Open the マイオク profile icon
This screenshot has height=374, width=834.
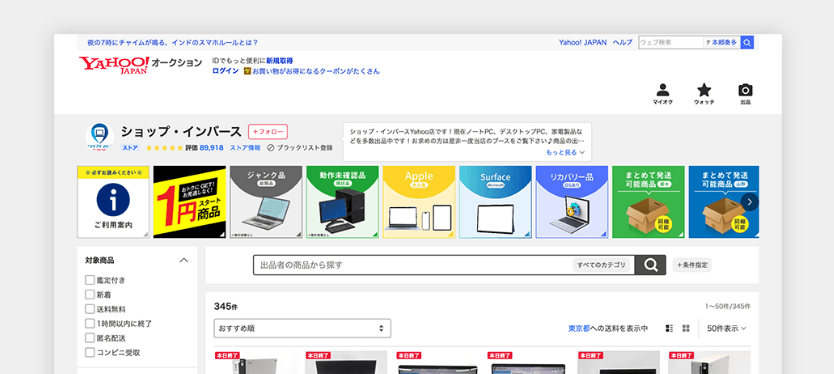tap(662, 94)
